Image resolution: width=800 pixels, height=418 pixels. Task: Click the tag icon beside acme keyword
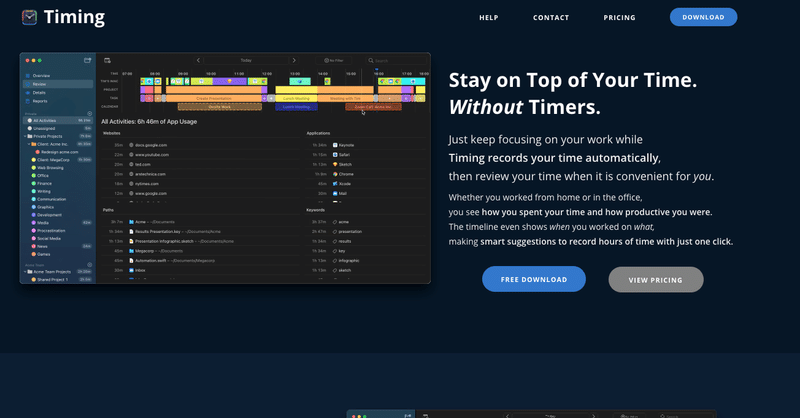[335, 222]
